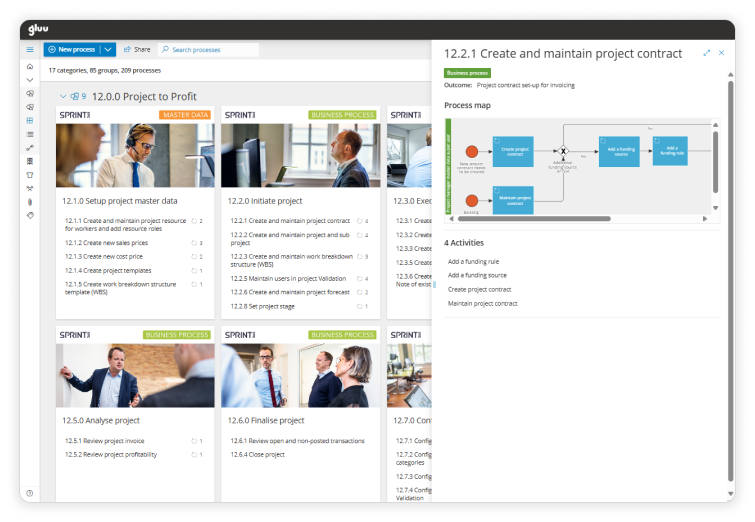
Task: Click the cycle count icon beside 12.2.8 Set project stage
Action: point(360,306)
